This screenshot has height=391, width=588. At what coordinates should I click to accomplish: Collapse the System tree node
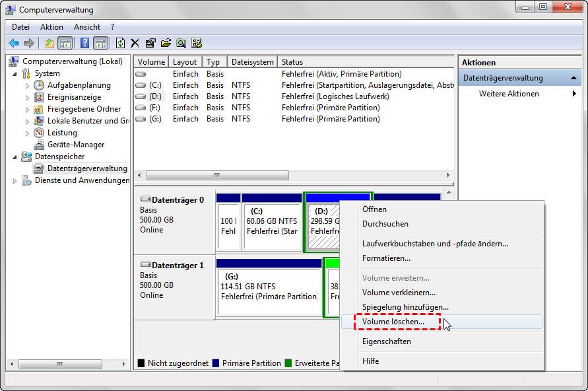(15, 73)
